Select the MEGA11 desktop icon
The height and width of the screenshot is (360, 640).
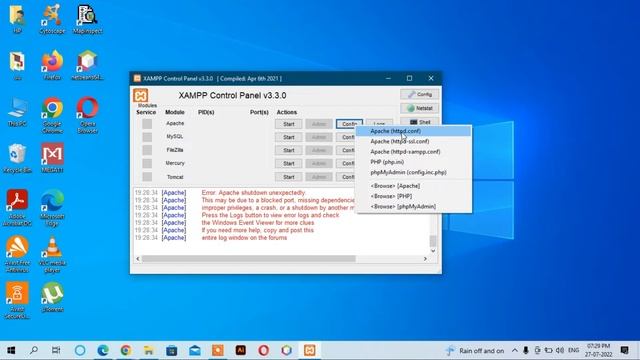(52, 158)
